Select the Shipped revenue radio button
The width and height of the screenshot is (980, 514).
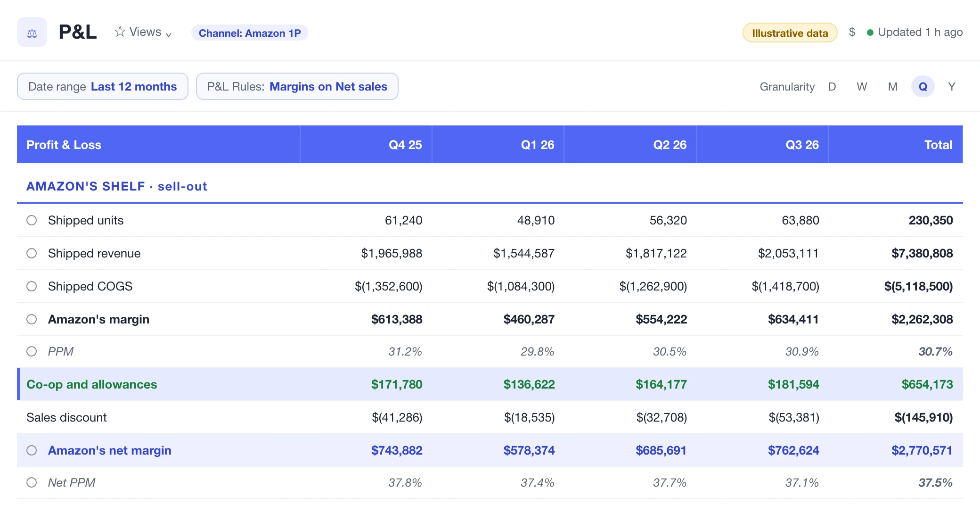[x=32, y=253]
